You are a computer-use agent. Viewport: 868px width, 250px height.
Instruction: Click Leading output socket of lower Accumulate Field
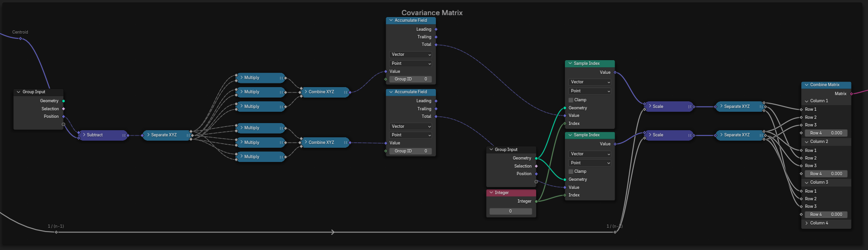pyautogui.click(x=436, y=101)
